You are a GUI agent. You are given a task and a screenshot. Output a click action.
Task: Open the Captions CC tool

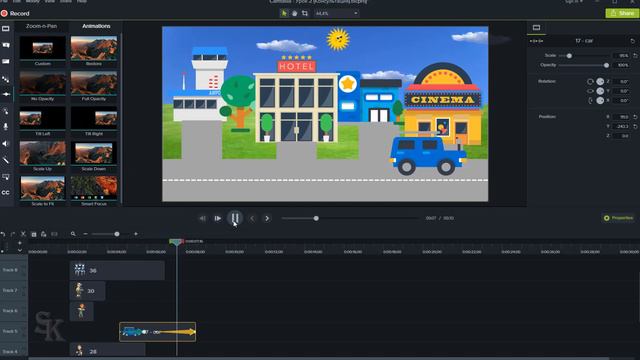click(x=6, y=193)
